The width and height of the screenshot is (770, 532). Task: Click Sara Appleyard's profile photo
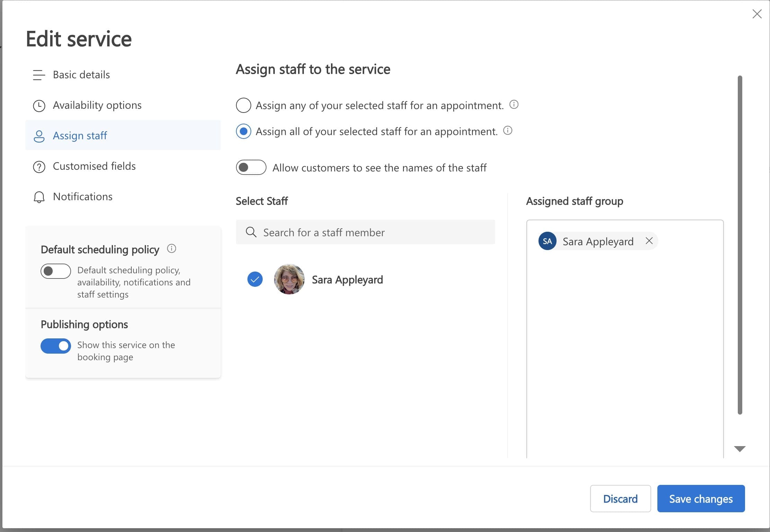tap(289, 279)
